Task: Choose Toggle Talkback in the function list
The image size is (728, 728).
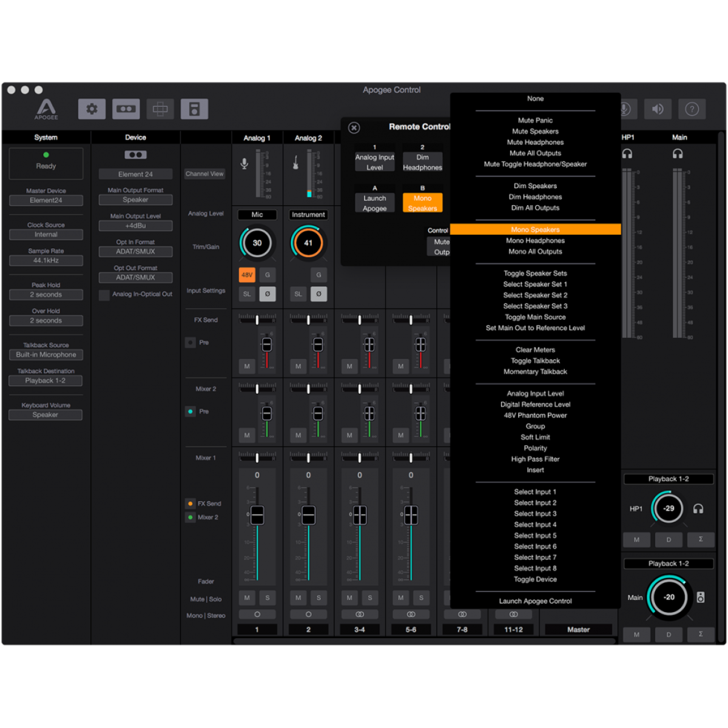Action: click(535, 361)
